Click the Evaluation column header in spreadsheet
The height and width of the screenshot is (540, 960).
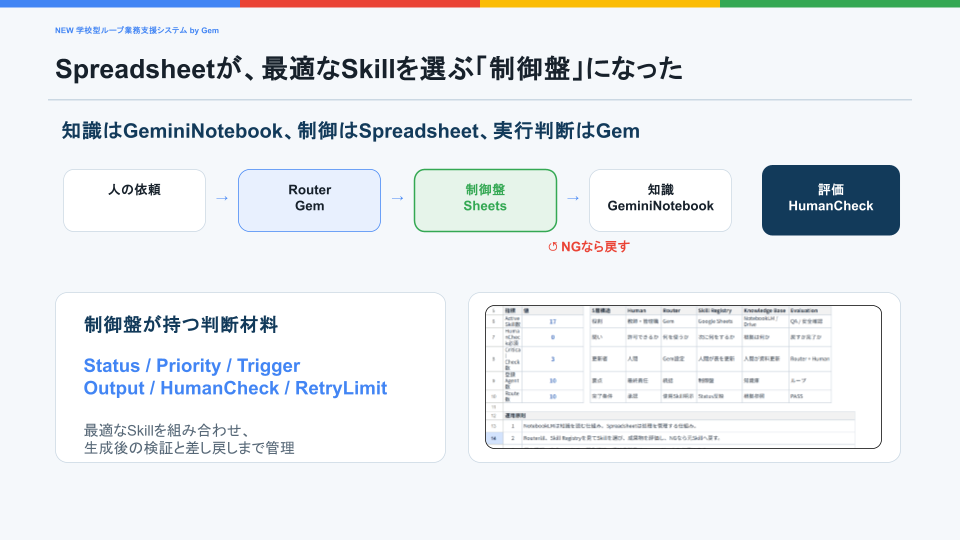point(809,311)
